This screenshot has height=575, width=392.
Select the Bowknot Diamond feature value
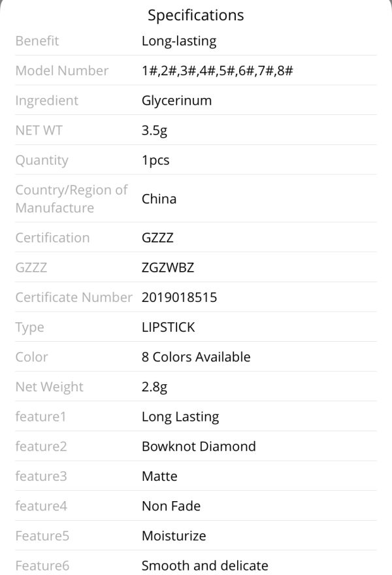199,446
